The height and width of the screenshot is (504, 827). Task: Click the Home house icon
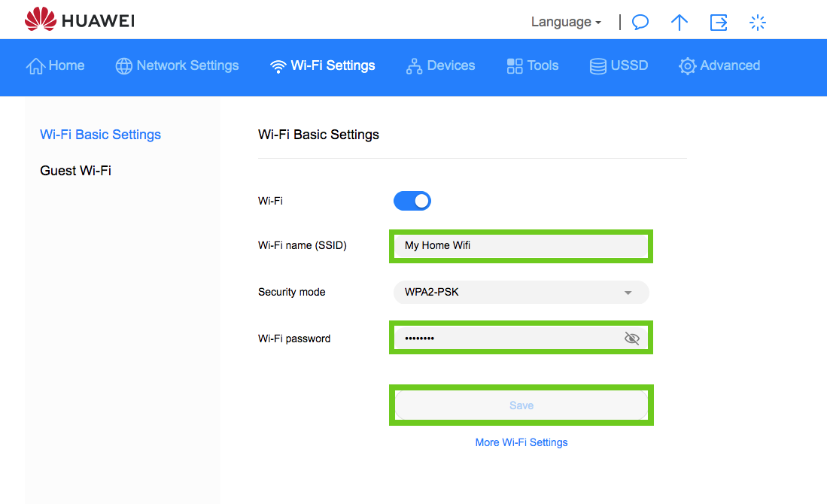tap(35, 66)
